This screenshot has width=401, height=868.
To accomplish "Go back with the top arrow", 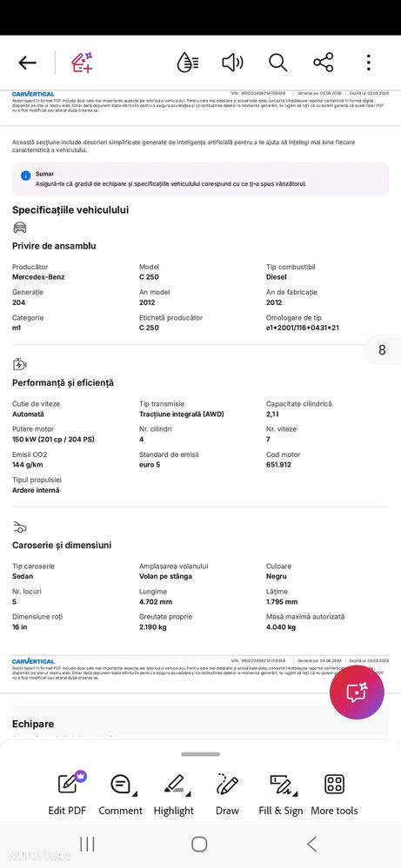I will 27,63.
